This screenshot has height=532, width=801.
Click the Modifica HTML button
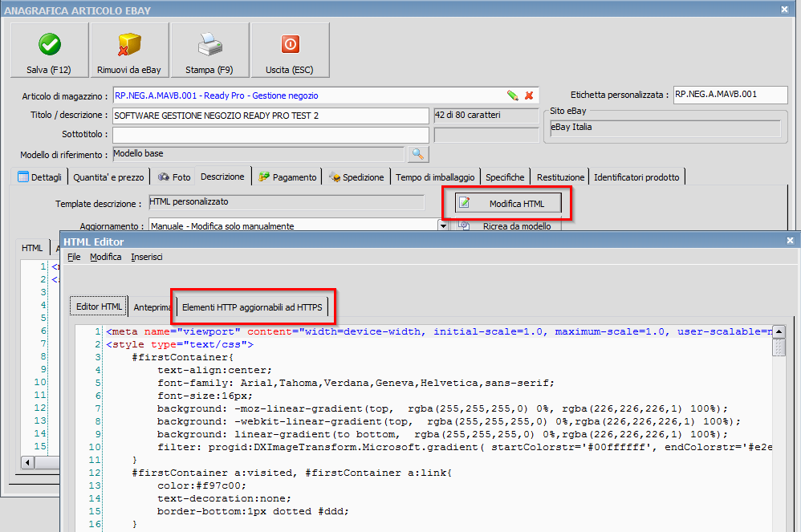coord(508,203)
